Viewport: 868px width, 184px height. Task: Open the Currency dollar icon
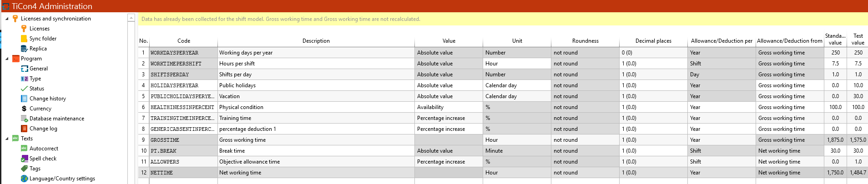(x=24, y=109)
